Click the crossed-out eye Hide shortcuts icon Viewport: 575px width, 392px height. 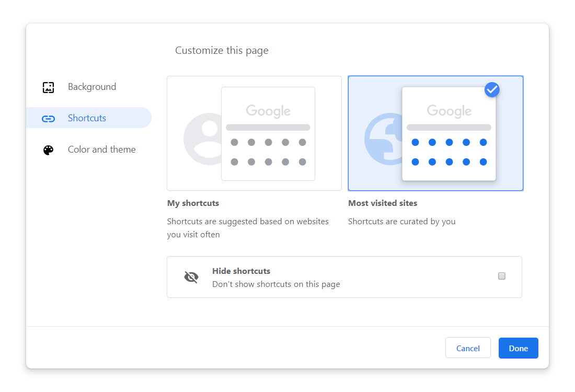(191, 277)
